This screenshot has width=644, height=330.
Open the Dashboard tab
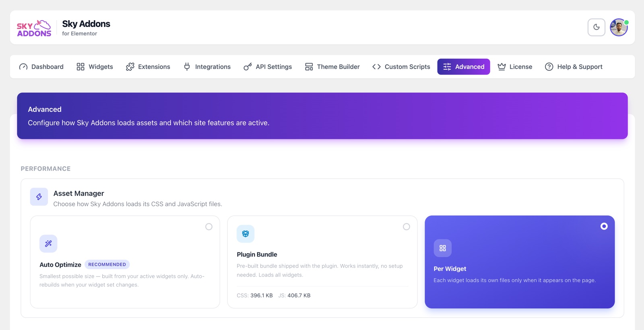pyautogui.click(x=41, y=67)
